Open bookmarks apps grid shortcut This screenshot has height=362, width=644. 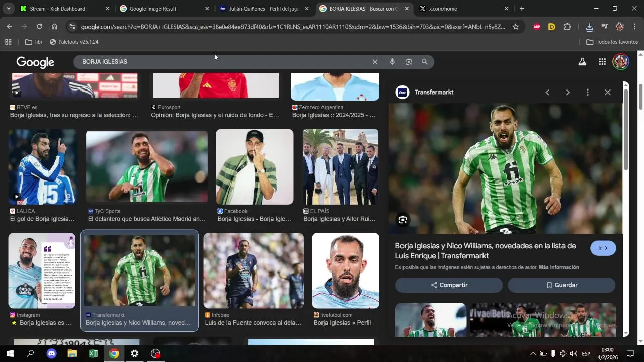coord(8,42)
